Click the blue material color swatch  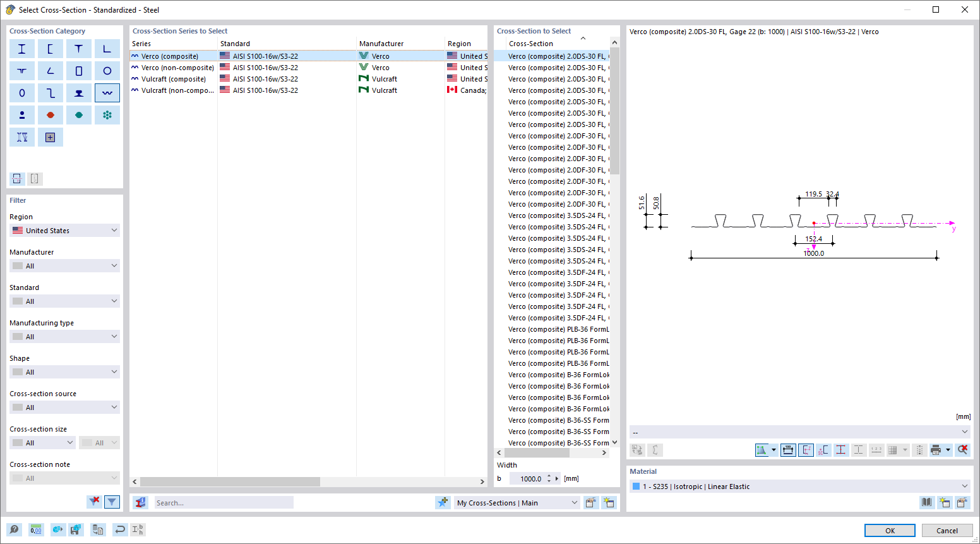[x=636, y=487]
